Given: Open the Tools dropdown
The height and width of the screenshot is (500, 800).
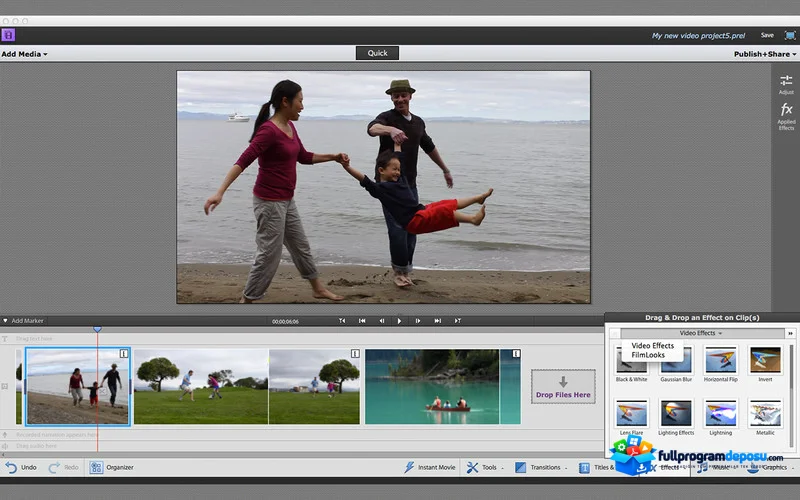Looking at the screenshot, I should [485, 467].
